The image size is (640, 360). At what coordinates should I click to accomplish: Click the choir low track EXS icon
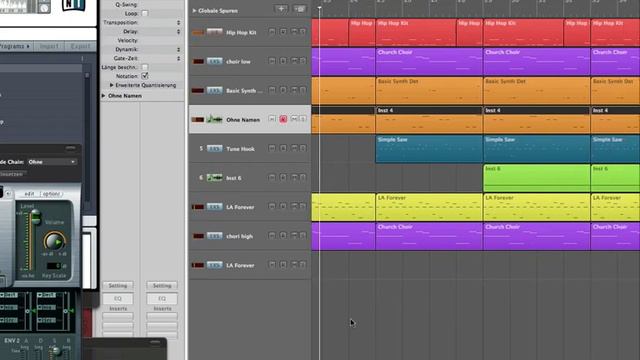214,61
